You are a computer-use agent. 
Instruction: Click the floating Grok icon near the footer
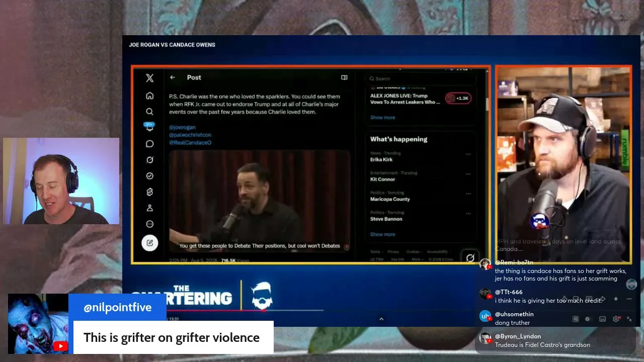pos(470,258)
